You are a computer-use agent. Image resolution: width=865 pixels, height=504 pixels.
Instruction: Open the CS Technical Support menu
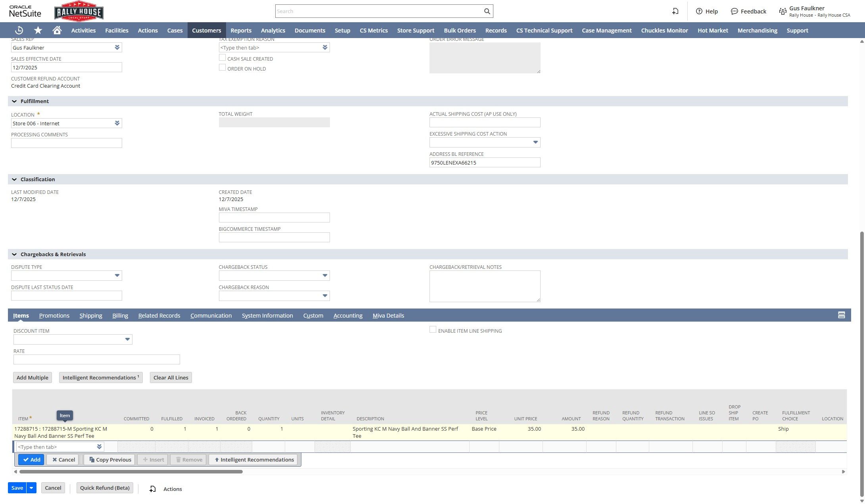(544, 31)
